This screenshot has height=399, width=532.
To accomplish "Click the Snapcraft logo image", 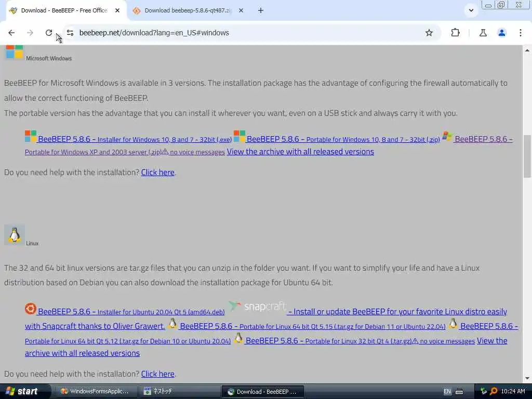I will point(257,307).
